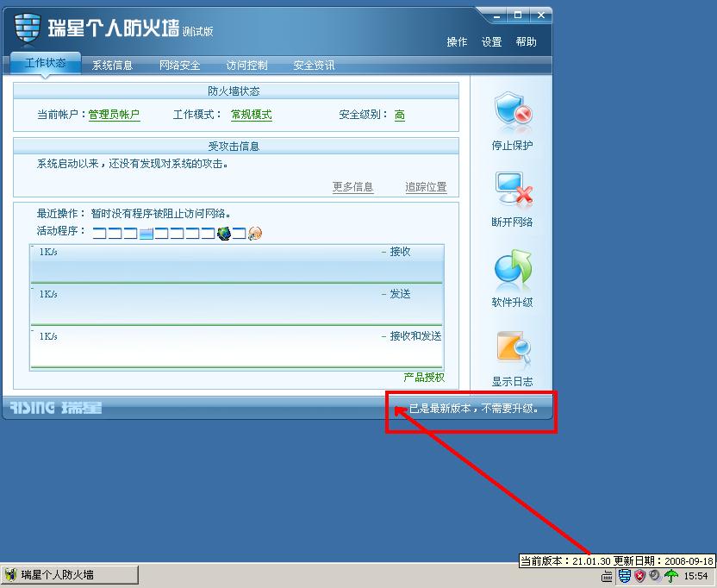Click the red security shield tray icon
Image resolution: width=717 pixels, height=588 pixels.
[639, 576]
